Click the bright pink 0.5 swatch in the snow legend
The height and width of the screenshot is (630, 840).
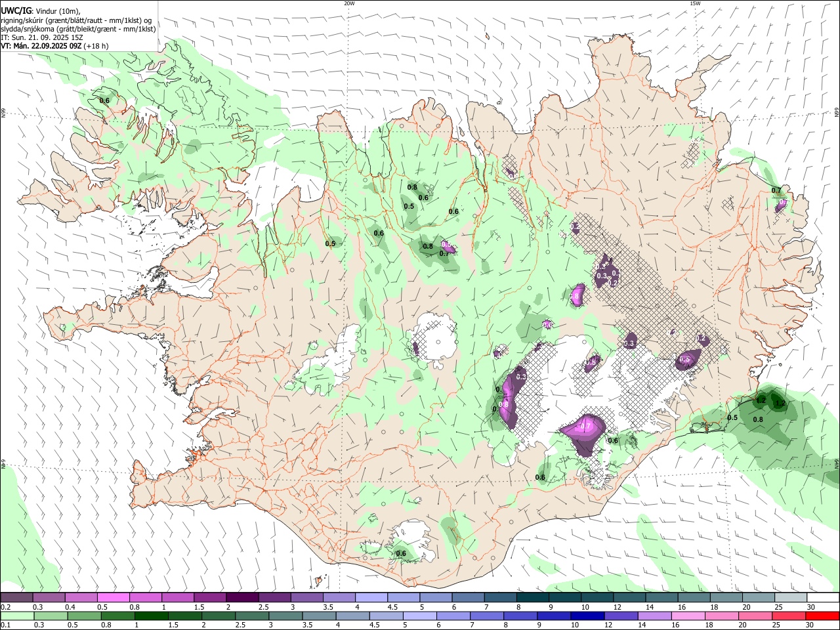(114, 598)
